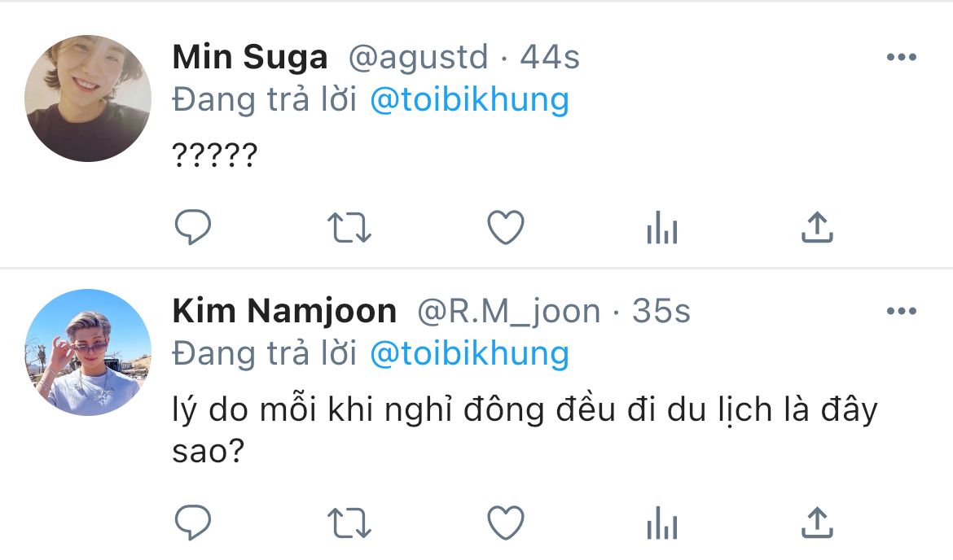Open the @agustd handle

pos(418,58)
